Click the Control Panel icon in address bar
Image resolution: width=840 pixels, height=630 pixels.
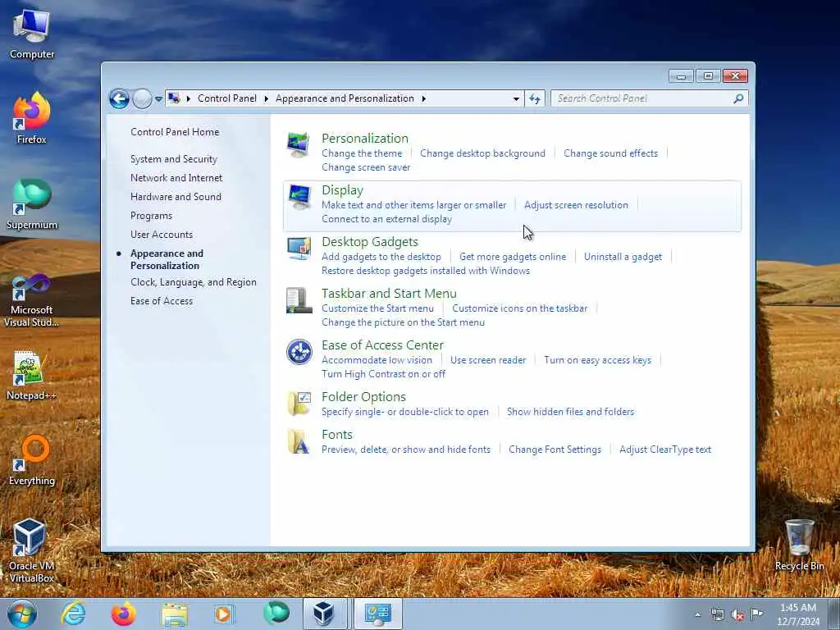[x=174, y=98]
